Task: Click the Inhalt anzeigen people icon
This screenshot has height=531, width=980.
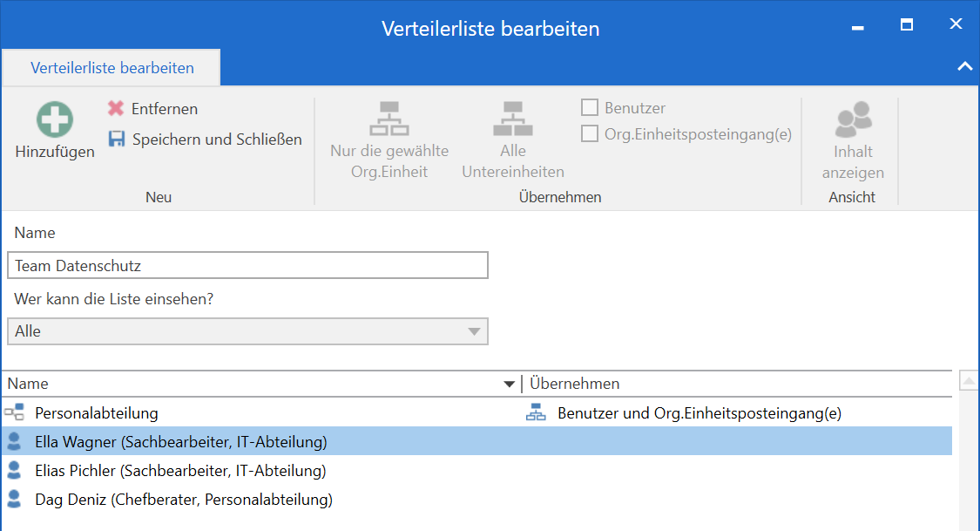Action: point(852,120)
